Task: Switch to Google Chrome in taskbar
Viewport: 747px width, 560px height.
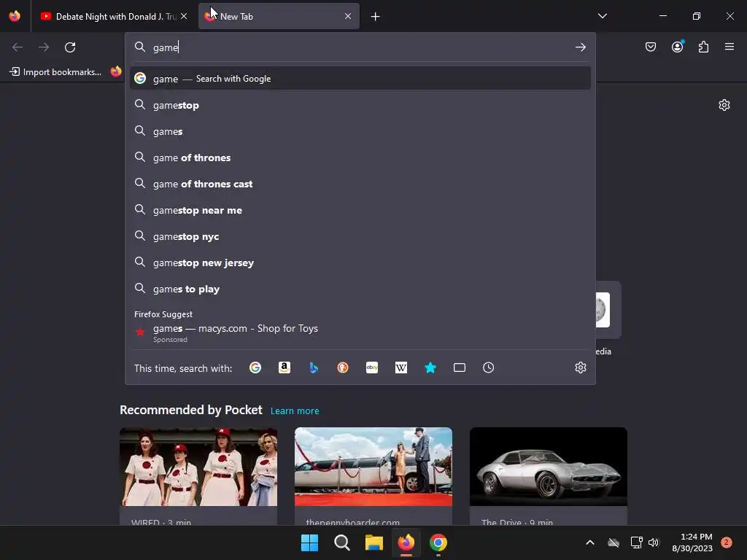Action: pos(438,542)
